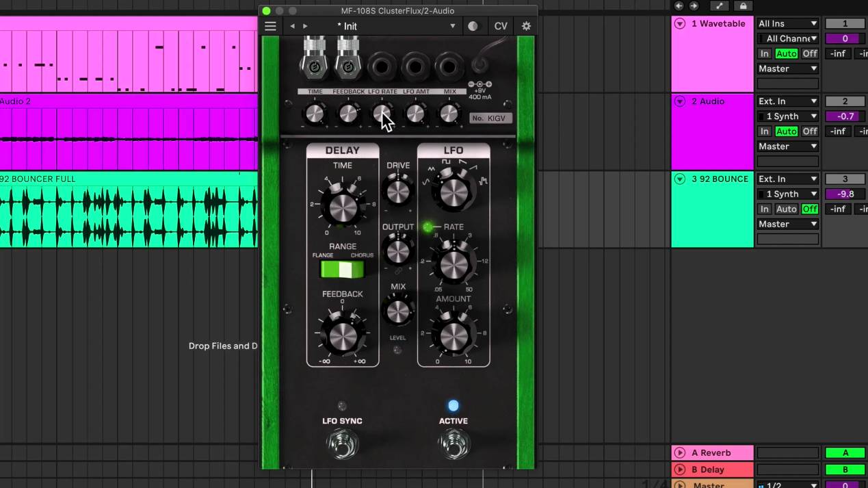This screenshot has width=868, height=488.
Task: Click the TIME CV trim knob
Action: 315,113
